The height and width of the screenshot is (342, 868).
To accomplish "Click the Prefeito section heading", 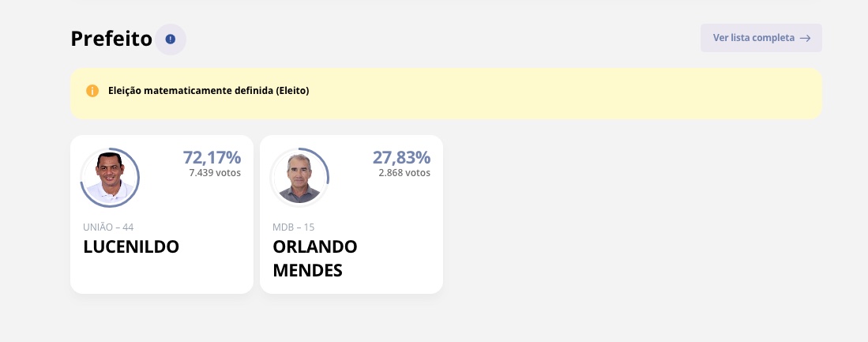I will [x=111, y=39].
